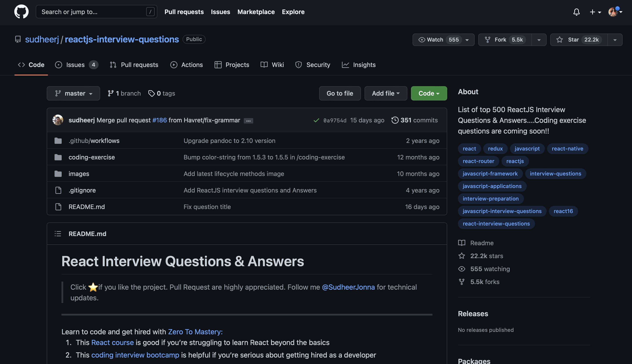Select the Issues tab

tap(76, 65)
